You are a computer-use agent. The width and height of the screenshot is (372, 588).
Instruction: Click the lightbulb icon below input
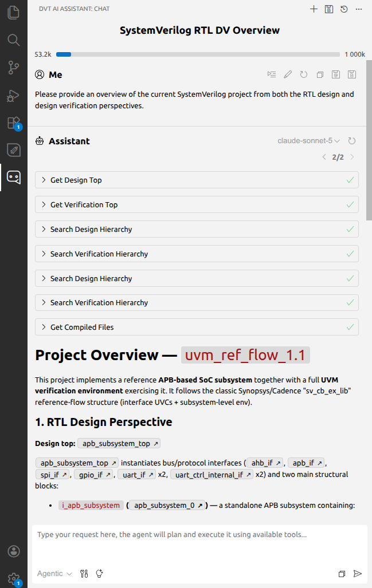click(100, 573)
